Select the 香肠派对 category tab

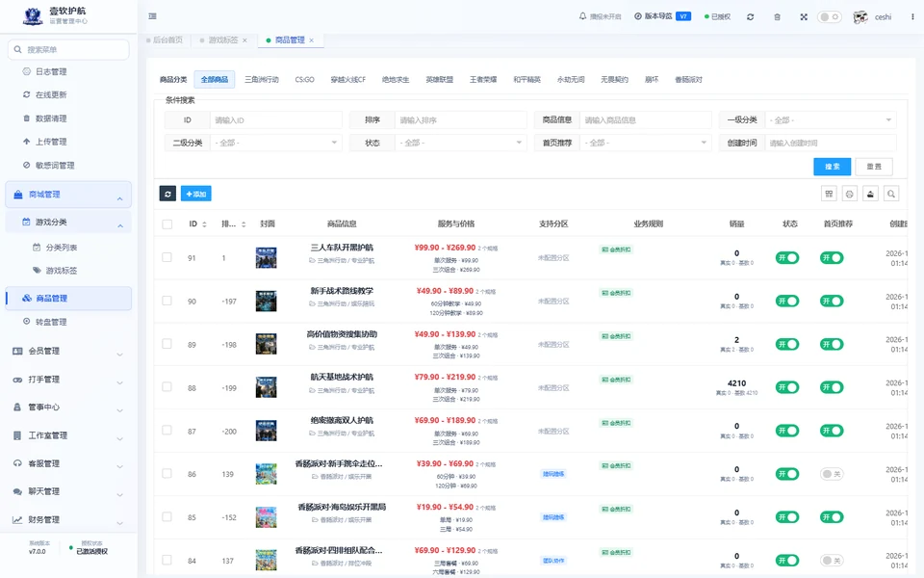[x=688, y=80]
